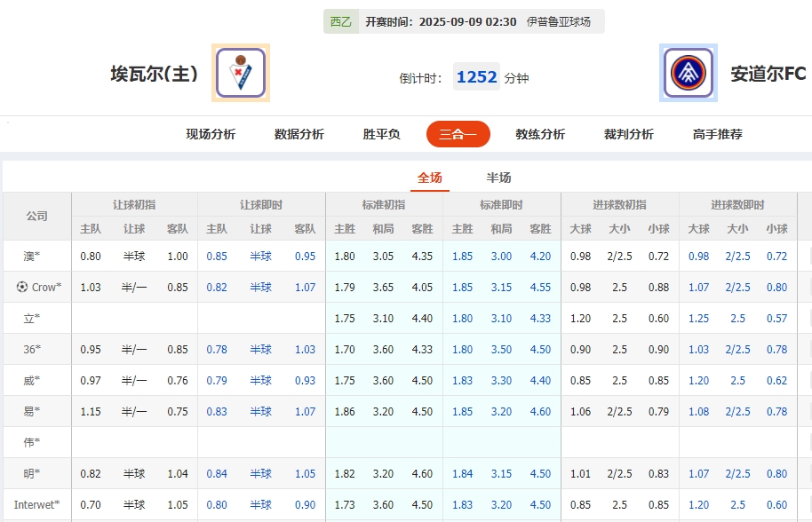
Task: Select the 全场 tab
Action: click(x=430, y=177)
